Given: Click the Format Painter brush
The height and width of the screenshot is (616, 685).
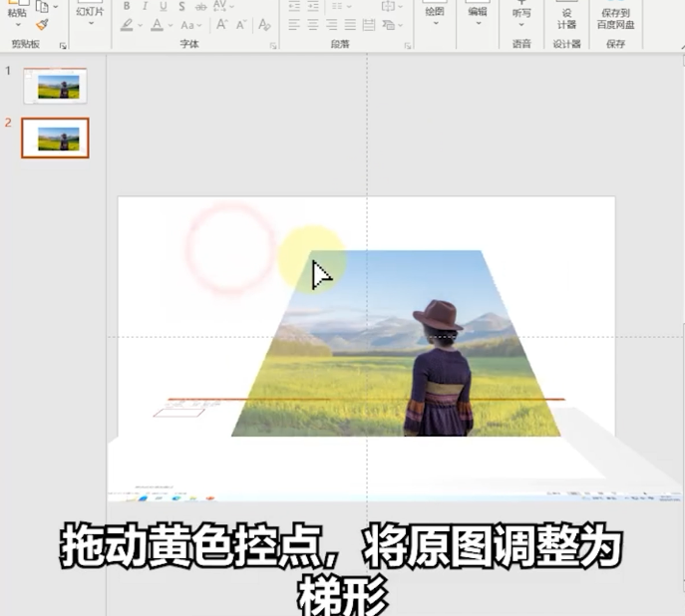Looking at the screenshot, I should [x=42, y=25].
